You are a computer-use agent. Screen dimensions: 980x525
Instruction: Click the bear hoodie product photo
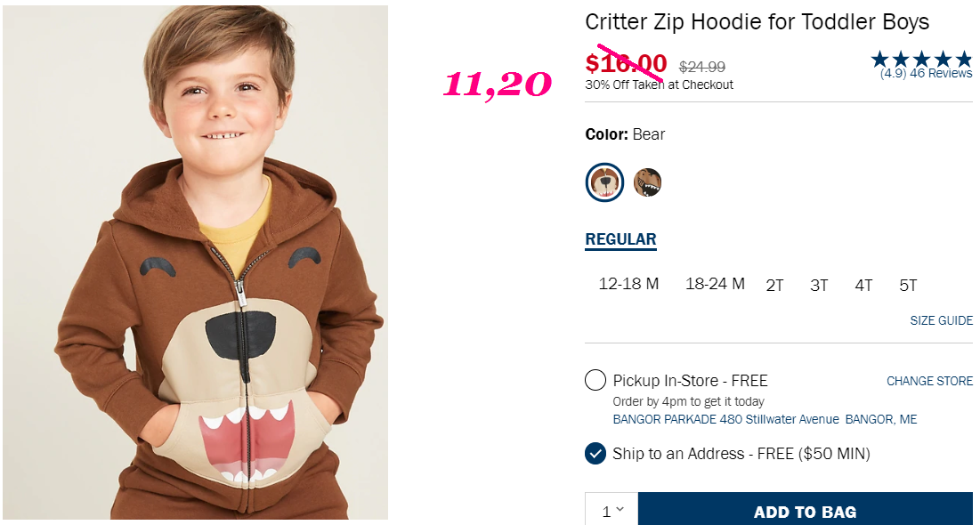[195, 262]
